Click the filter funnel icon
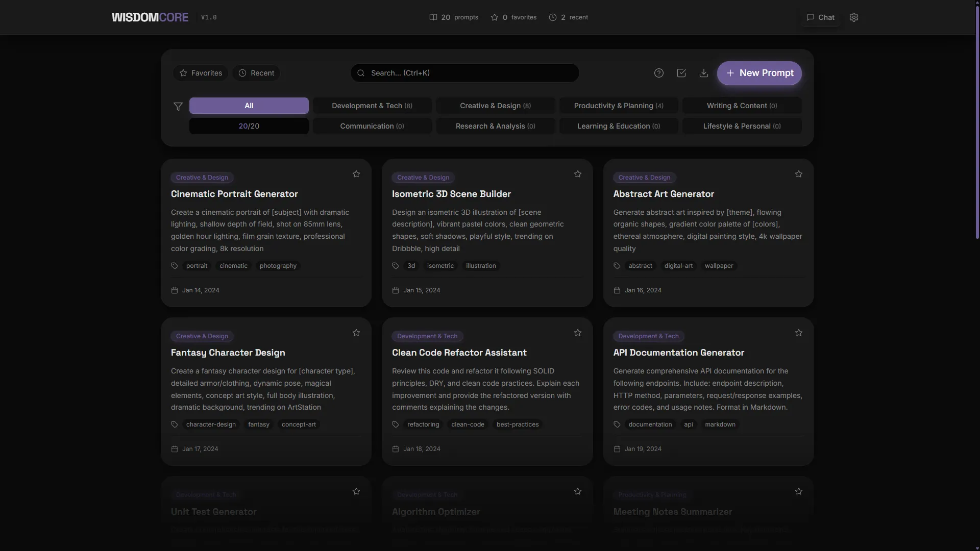The height and width of the screenshot is (551, 980). pyautogui.click(x=178, y=106)
